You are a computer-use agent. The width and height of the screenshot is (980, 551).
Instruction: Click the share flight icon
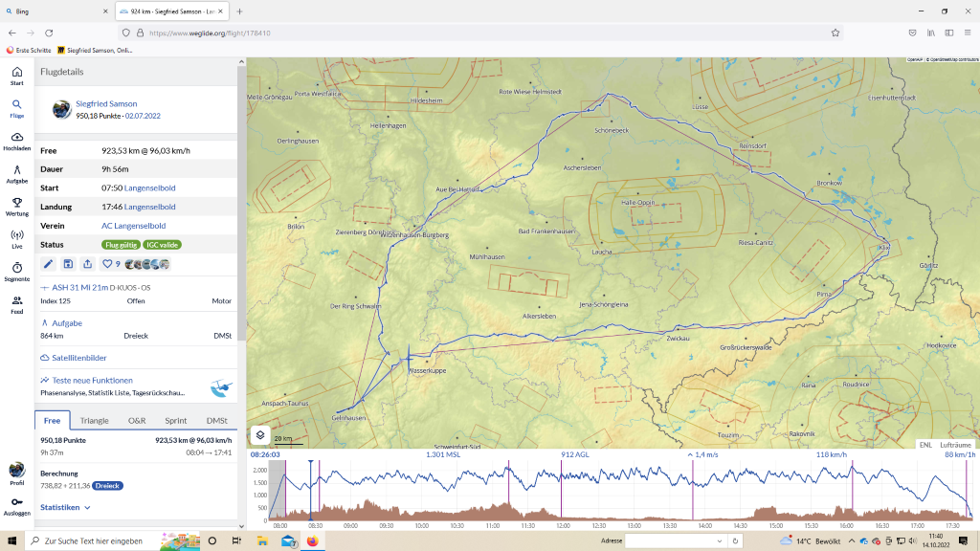click(88, 264)
